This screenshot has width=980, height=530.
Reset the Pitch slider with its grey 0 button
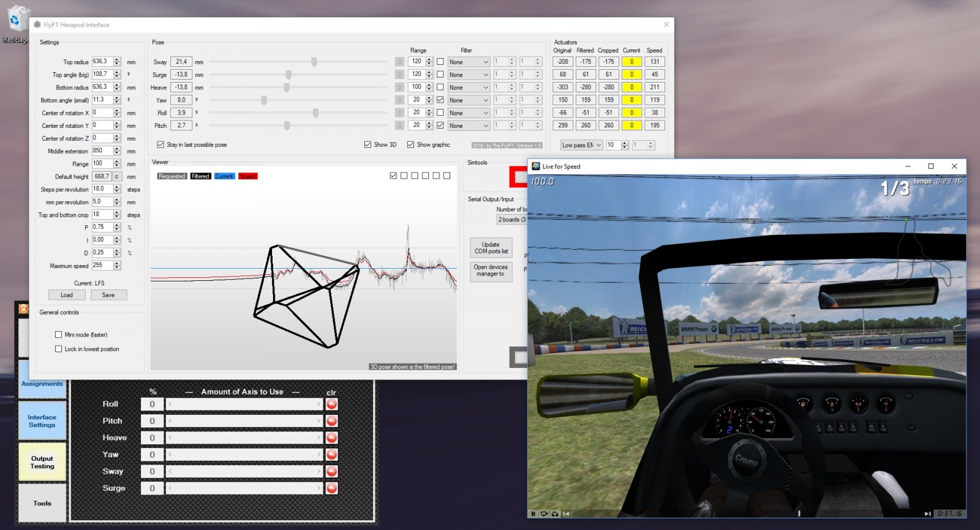click(399, 125)
